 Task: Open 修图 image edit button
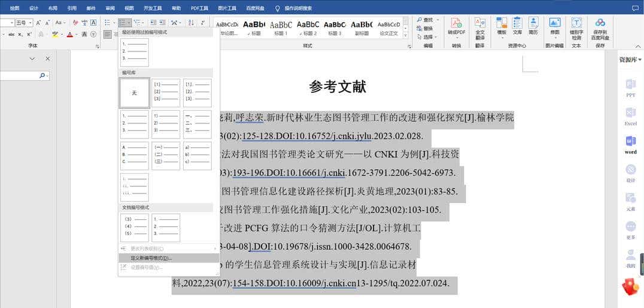(555, 28)
